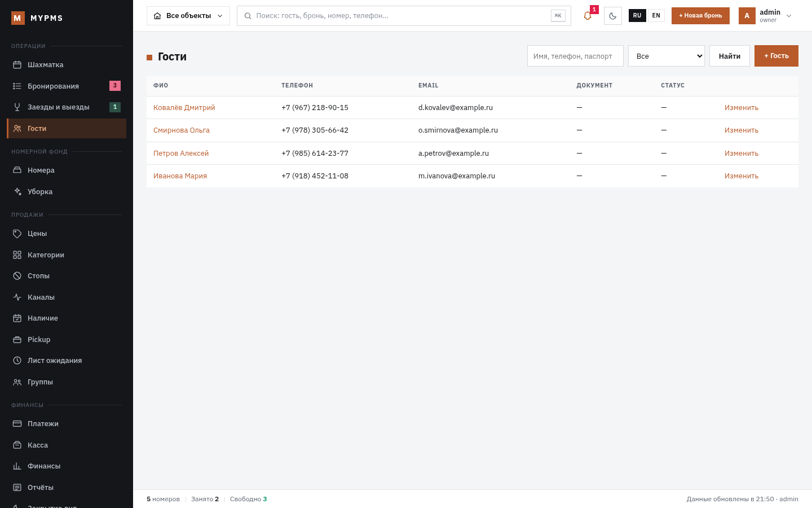This screenshot has height=508, width=812.
Task: Open the Все объекты property selector
Action: tap(188, 16)
